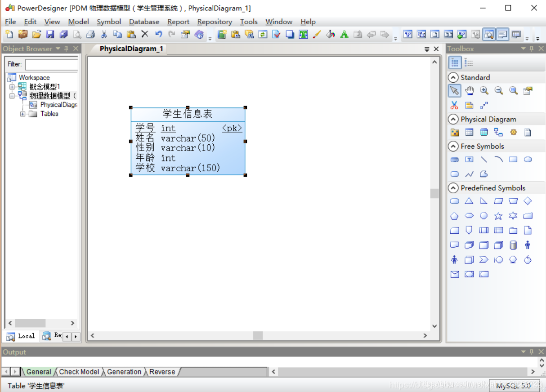Pin the Object Browser panel
Image resolution: width=546 pixels, height=392 pixels.
(66, 49)
